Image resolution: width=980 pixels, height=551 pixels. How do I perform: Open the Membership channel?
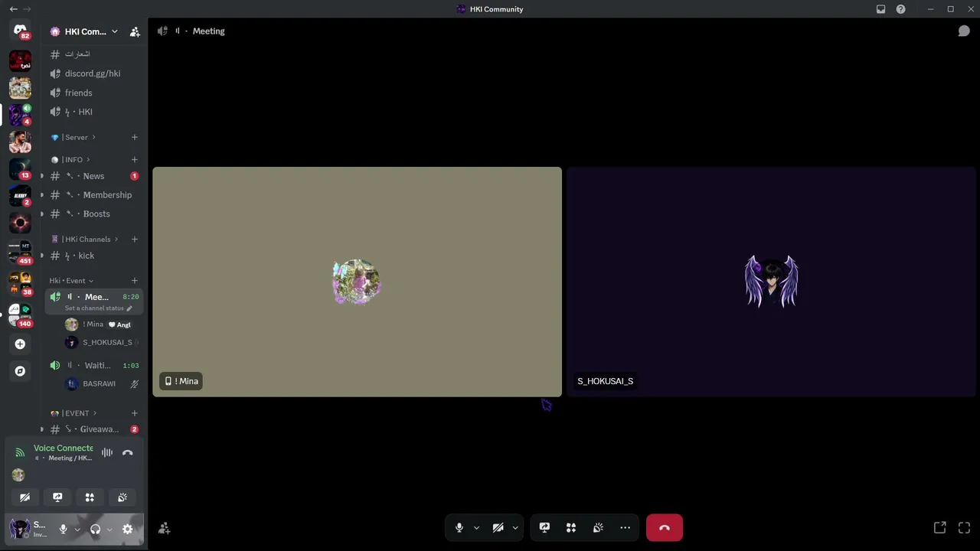[94, 195]
